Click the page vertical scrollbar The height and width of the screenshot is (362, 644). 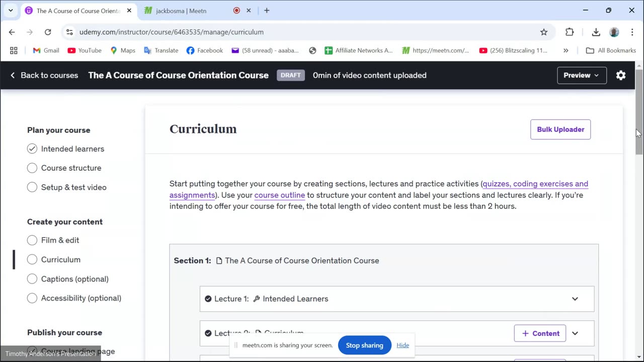[x=639, y=112]
